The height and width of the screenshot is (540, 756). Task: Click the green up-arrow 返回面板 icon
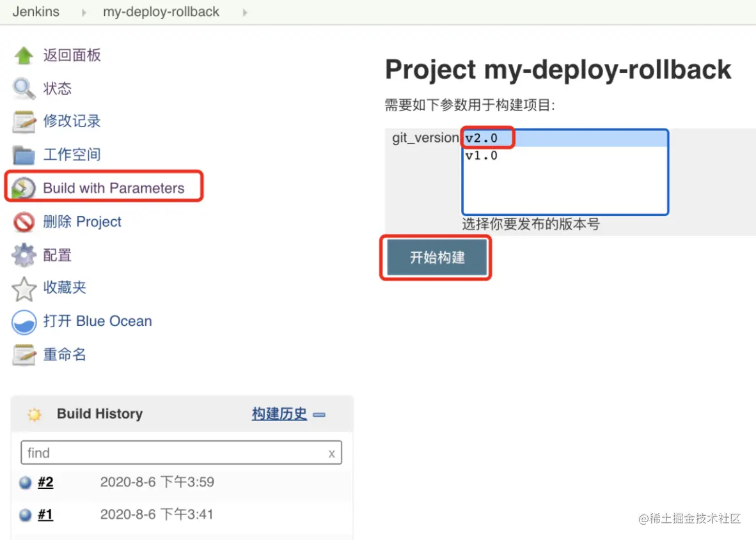pos(24,56)
